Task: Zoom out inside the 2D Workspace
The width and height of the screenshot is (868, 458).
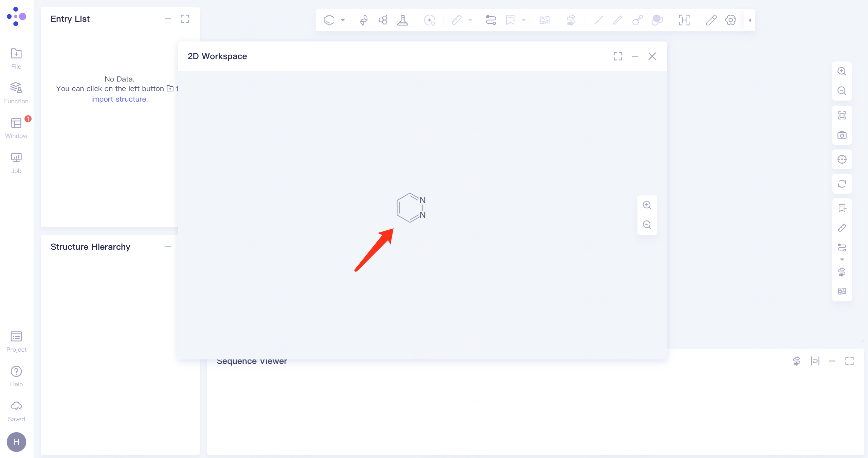Action: [x=647, y=225]
